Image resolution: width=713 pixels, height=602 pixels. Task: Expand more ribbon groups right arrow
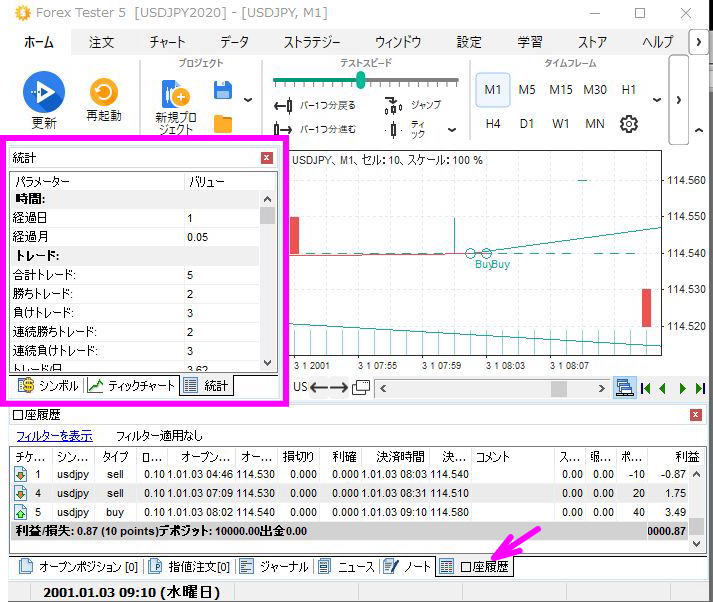pyautogui.click(x=678, y=100)
